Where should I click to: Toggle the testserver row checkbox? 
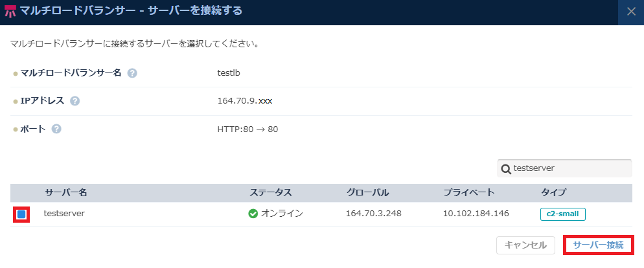click(x=21, y=214)
